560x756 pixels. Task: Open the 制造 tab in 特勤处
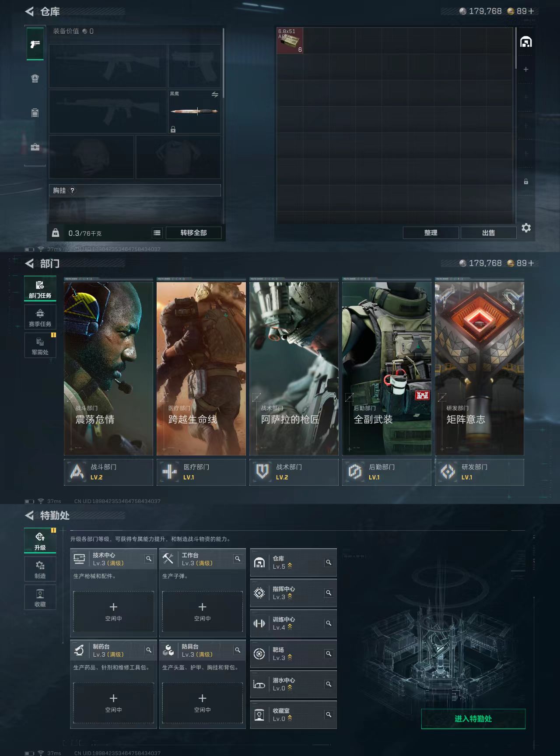[x=40, y=570]
